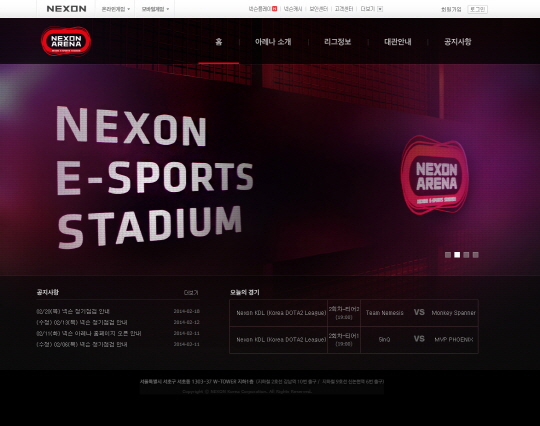Click the 회원가입 link
Screen dimensions: 540x426
(x=451, y=9)
